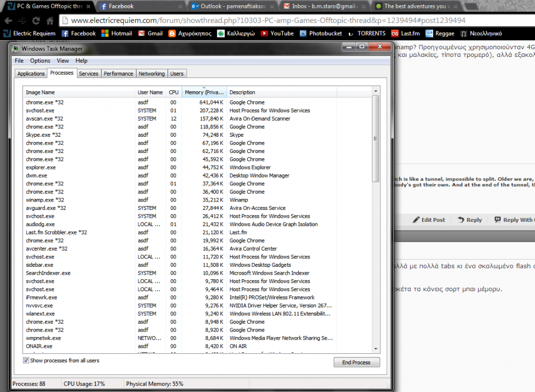The height and width of the screenshot is (392, 535).
Task: Open the Options menu in Task Manager
Action: tap(40, 61)
